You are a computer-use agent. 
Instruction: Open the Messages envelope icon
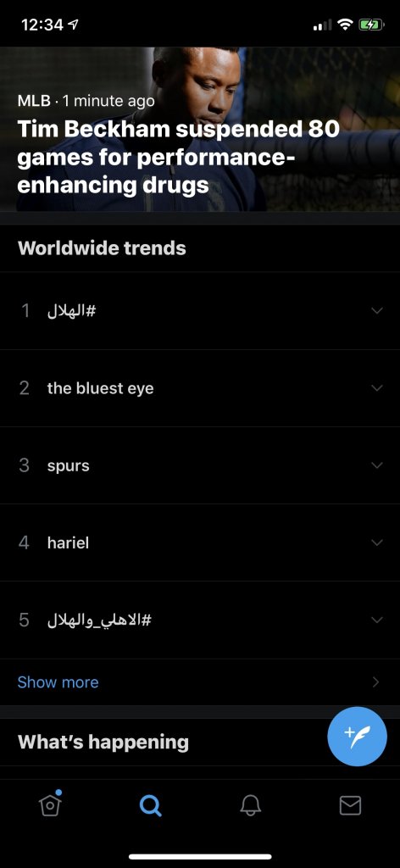coord(350,805)
